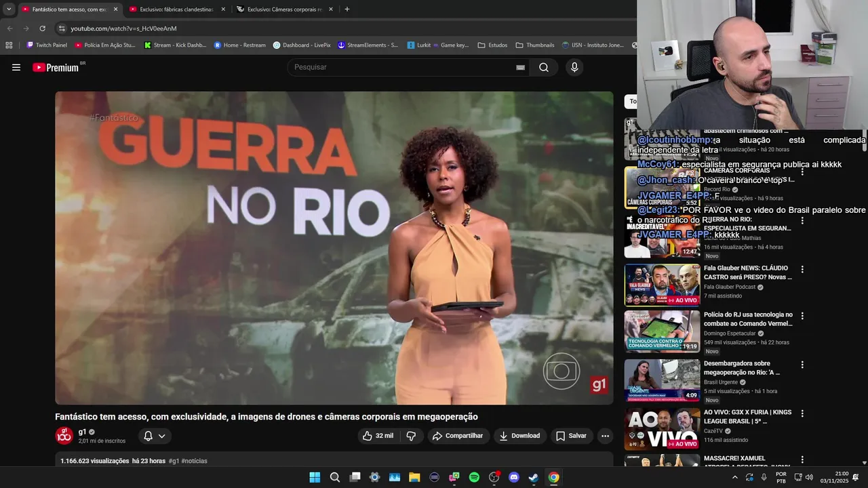Open Fala Glauber NEWS video thumbnail
868x488 pixels.
(662, 285)
